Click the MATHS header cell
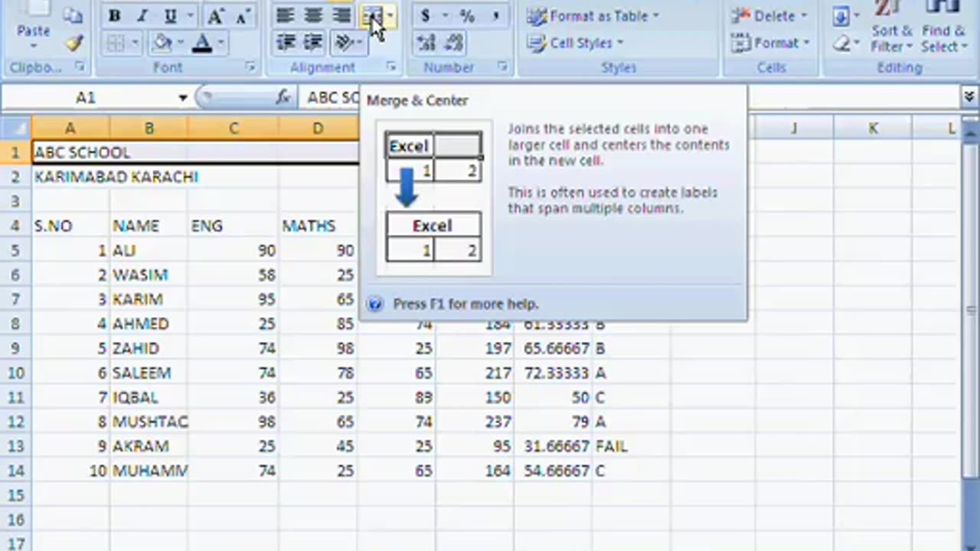This screenshot has height=551, width=980. point(317,226)
